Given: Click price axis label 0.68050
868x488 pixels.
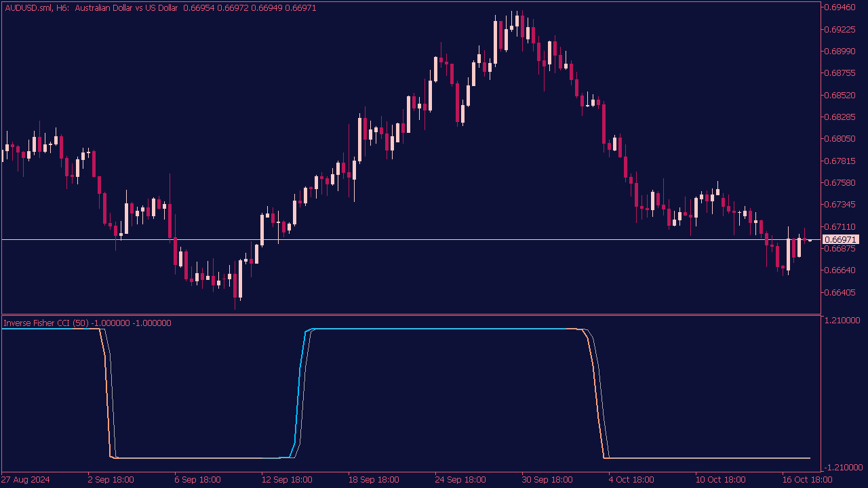Looking at the screenshot, I should (x=840, y=139).
